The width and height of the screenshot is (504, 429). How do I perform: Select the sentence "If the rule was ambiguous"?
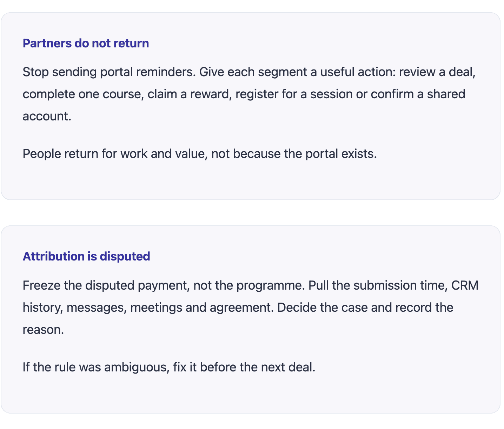click(x=169, y=368)
